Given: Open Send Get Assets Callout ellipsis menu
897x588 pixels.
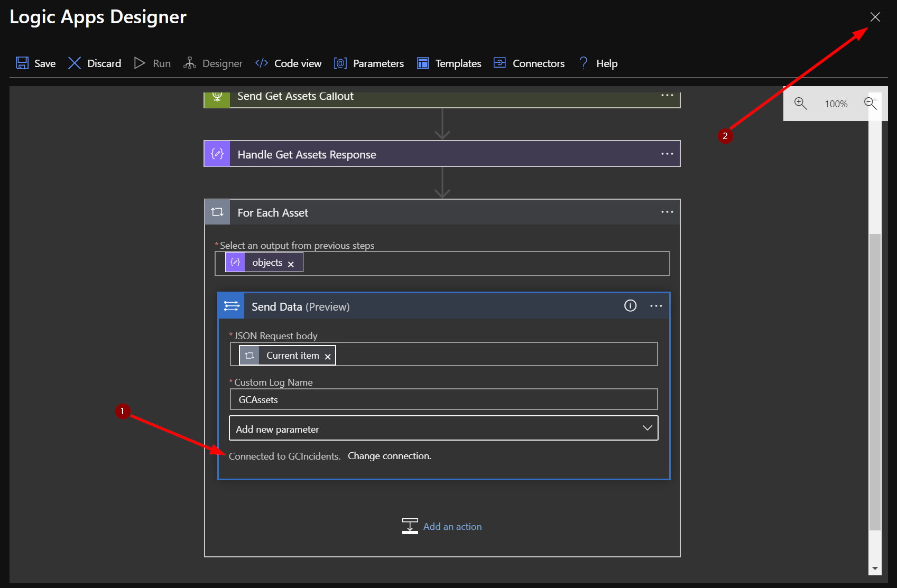Looking at the screenshot, I should click(667, 96).
